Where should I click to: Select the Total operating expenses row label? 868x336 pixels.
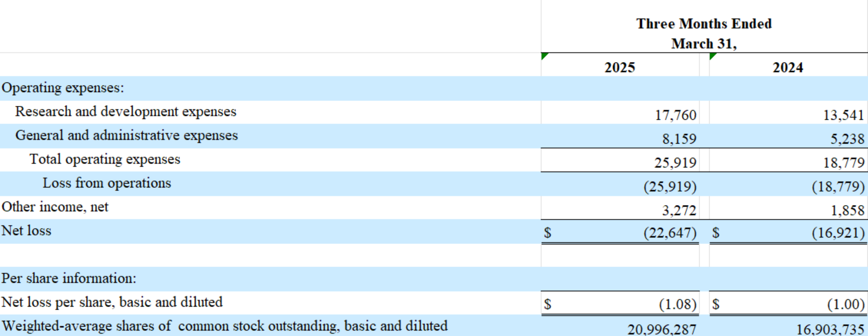tap(105, 159)
